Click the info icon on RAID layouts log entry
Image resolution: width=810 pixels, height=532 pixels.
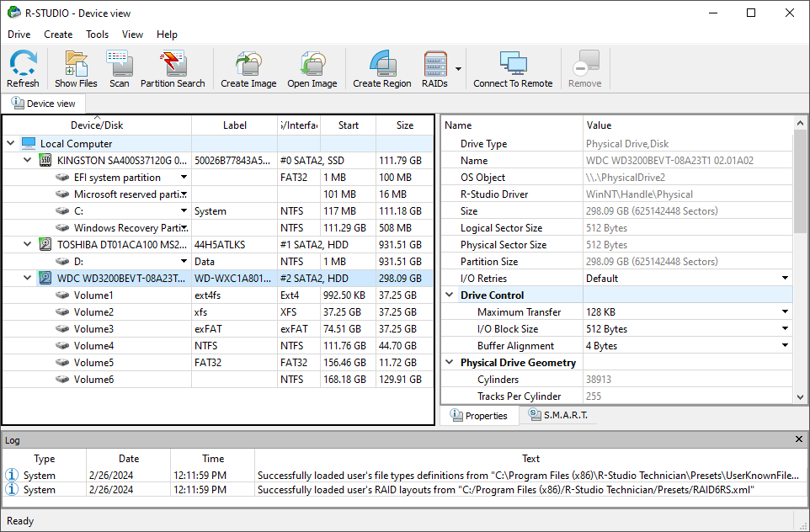click(x=11, y=489)
